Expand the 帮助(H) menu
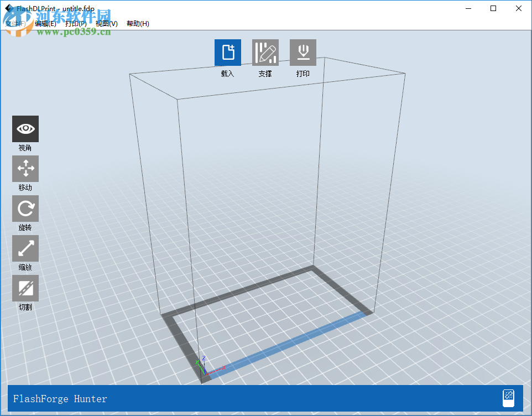The height and width of the screenshot is (416, 532). click(x=137, y=24)
